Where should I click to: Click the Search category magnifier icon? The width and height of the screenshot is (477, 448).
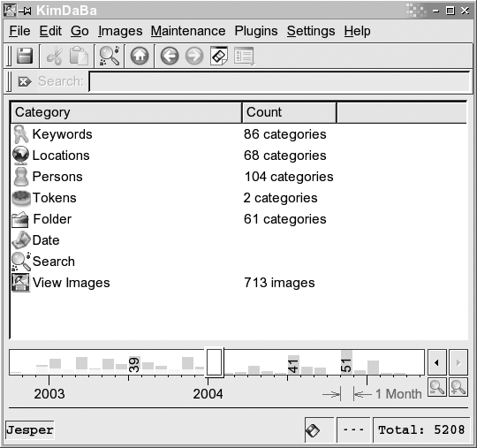21,262
